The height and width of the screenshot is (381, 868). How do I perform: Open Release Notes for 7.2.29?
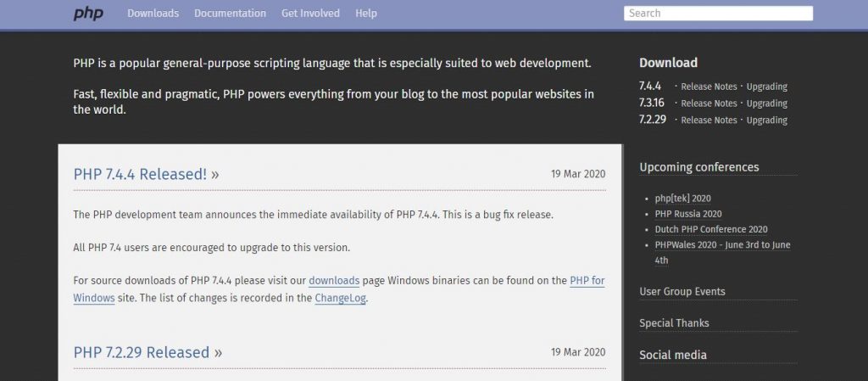pos(709,120)
